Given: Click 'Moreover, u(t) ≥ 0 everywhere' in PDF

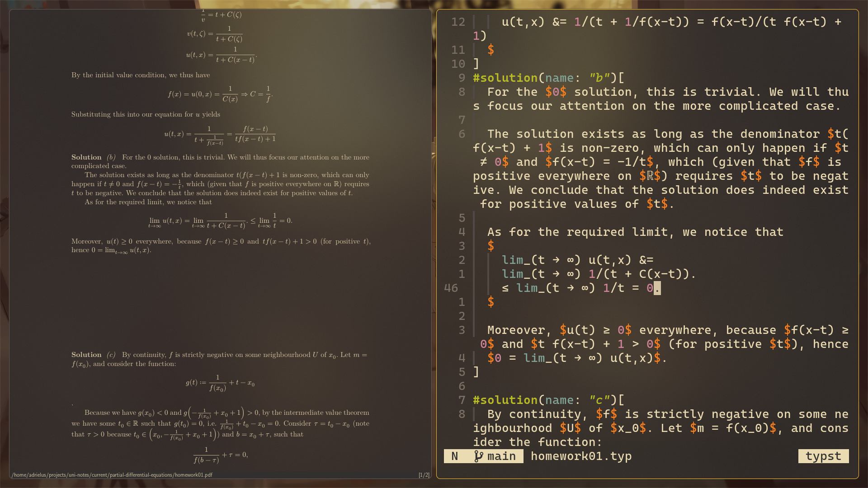Looking at the screenshot, I should (221, 245).
